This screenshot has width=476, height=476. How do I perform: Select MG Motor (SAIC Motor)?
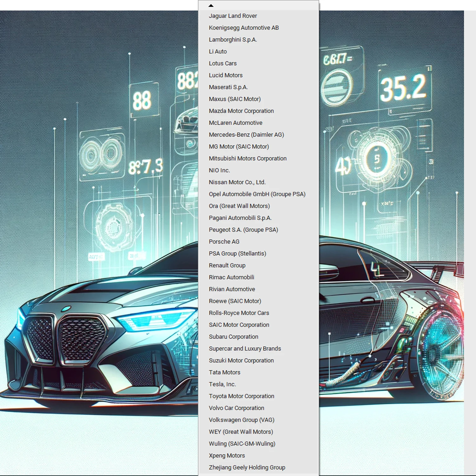point(239,147)
